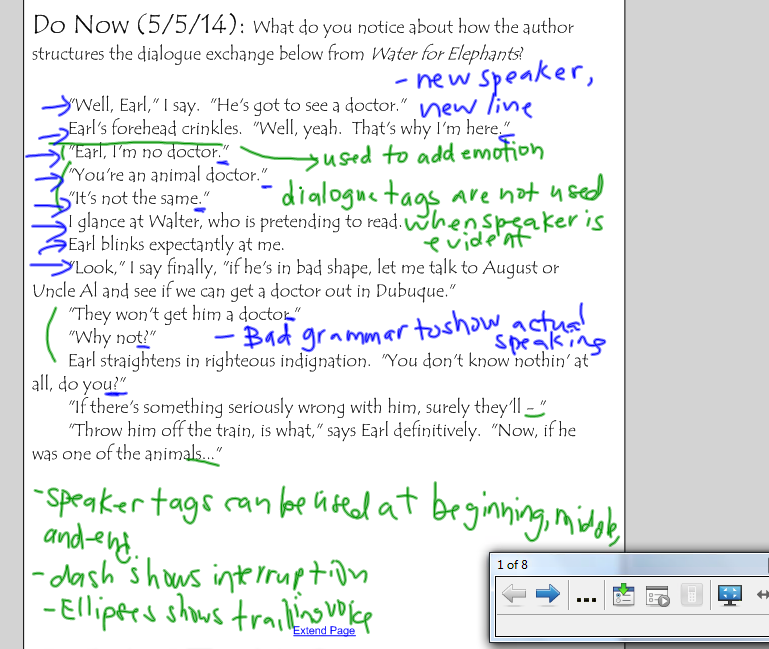The width and height of the screenshot is (769, 649).
Task: Go to previous page with gray left arrow
Action: (x=513, y=595)
